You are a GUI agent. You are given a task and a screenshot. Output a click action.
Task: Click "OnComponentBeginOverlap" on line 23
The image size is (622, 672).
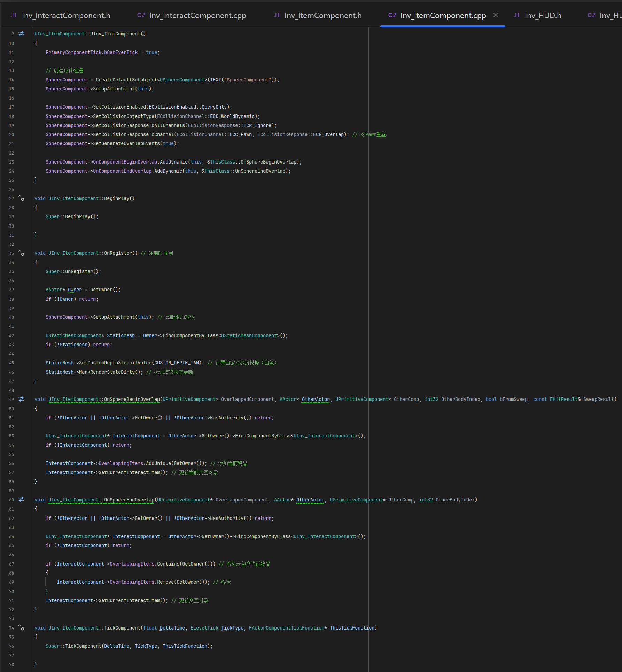pos(125,162)
